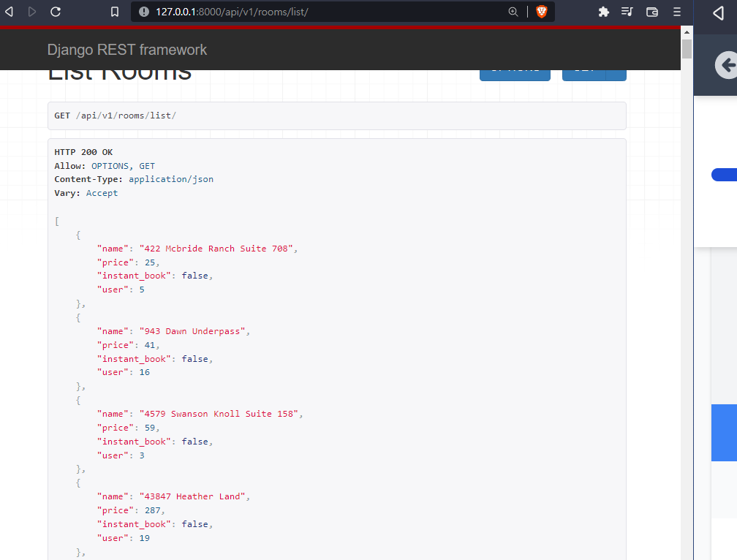This screenshot has height=560, width=737.
Task: Click the HTTP 200 OK status text
Action: pos(83,152)
